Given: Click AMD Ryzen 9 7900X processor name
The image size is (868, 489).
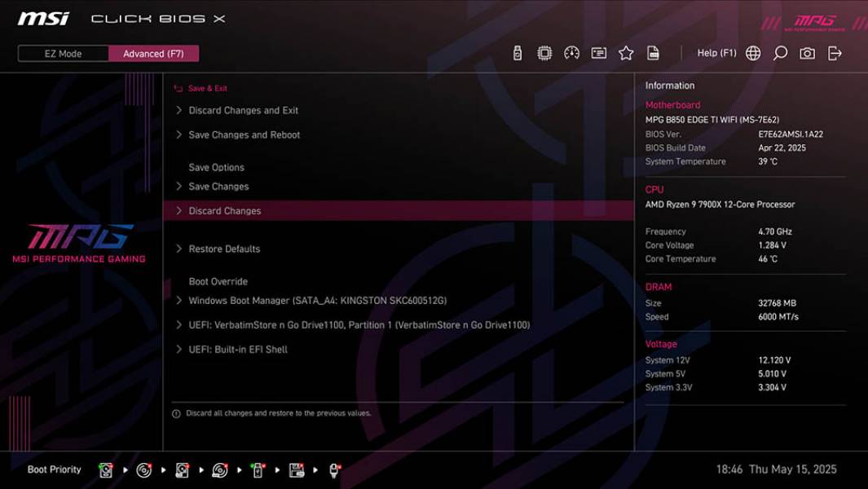Looking at the screenshot, I should pyautogui.click(x=720, y=205).
